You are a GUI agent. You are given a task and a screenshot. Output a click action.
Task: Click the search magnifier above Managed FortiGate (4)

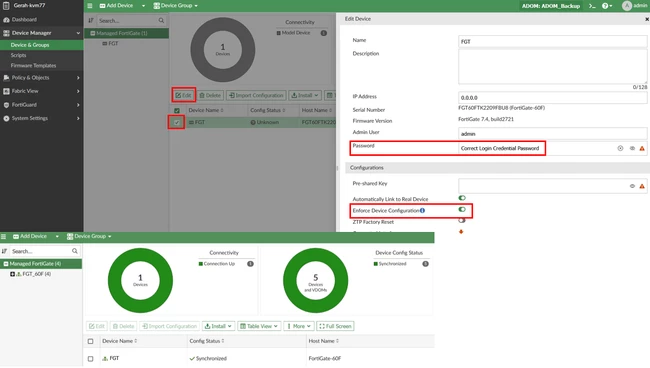[x=75, y=251]
